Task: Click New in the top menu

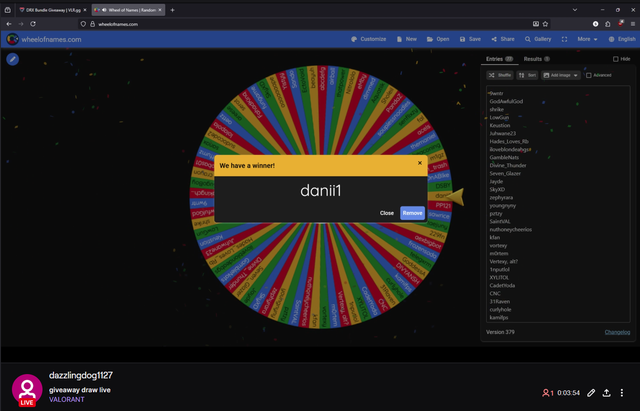Action: (x=407, y=39)
